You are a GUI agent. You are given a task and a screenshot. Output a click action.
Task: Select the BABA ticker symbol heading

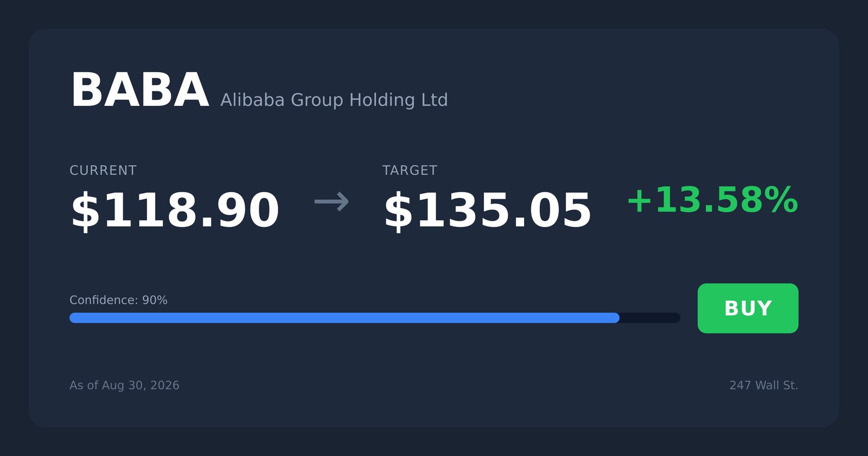tap(140, 90)
